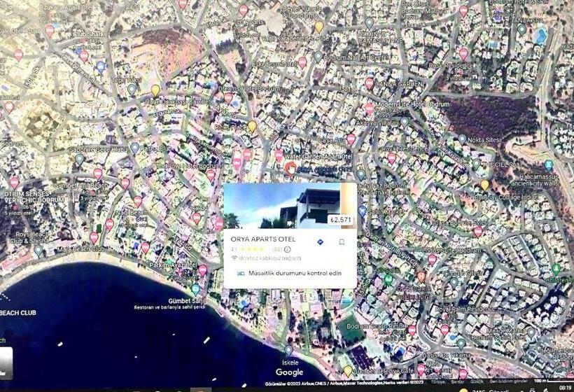This screenshot has height=392, width=574.
Task: Click the Bodrum Beach Resort hotel pin
Action: 412,331
